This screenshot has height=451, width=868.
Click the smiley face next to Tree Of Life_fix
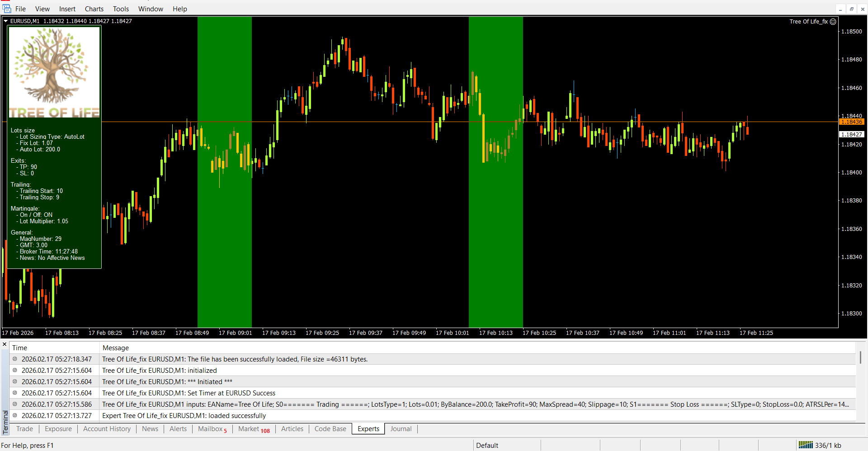tap(833, 21)
